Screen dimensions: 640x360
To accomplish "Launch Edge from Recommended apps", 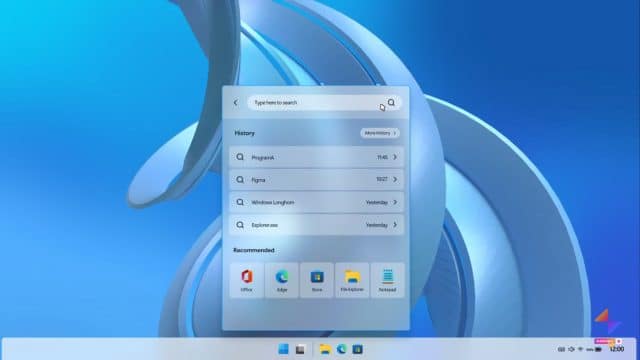I will pyautogui.click(x=282, y=280).
